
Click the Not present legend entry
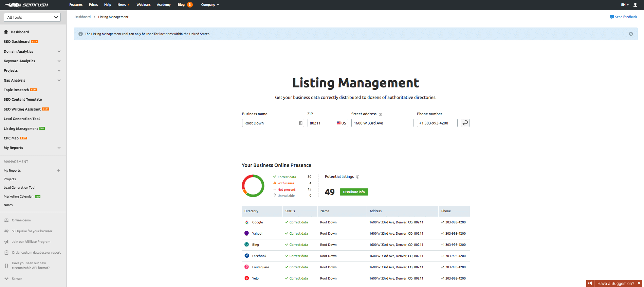[x=286, y=190]
